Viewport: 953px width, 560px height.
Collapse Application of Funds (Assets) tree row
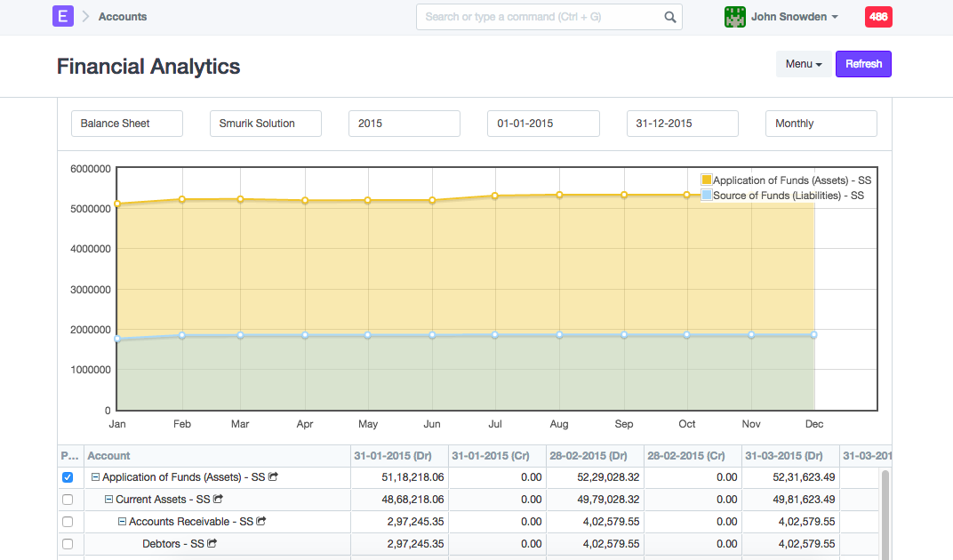coord(96,477)
